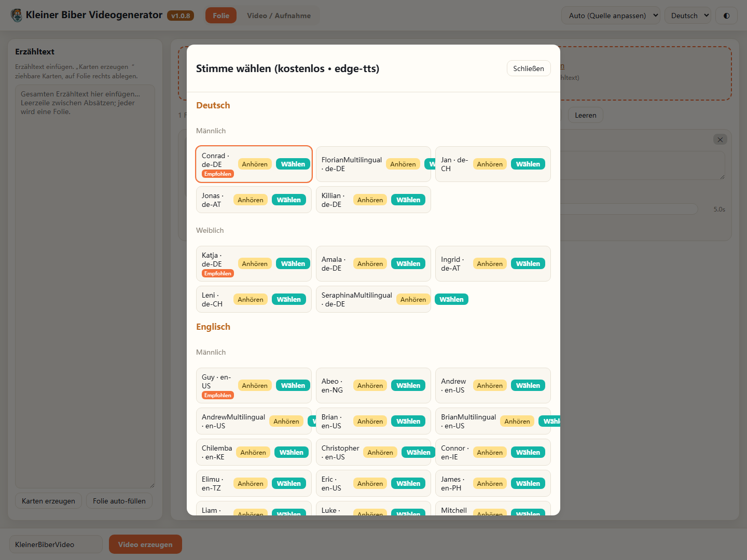Preview BrianMultilingual en-US voice
Image resolution: width=747 pixels, height=560 pixels.
point(517,422)
